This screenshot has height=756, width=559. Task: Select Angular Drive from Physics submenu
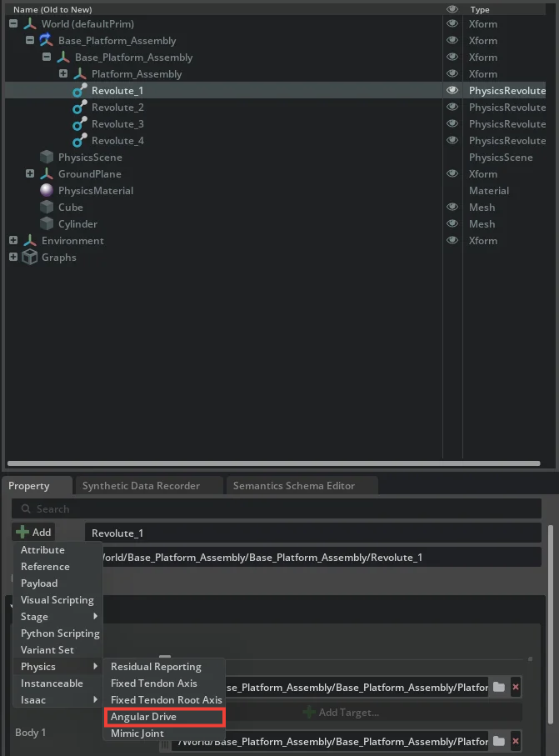coord(143,717)
